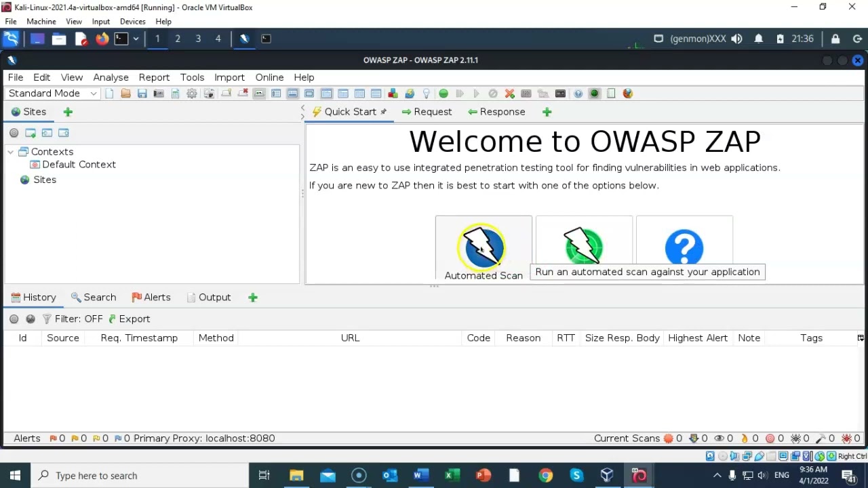Image resolution: width=868 pixels, height=488 pixels.
Task: Switch to the Alerts tab
Action: (x=151, y=298)
